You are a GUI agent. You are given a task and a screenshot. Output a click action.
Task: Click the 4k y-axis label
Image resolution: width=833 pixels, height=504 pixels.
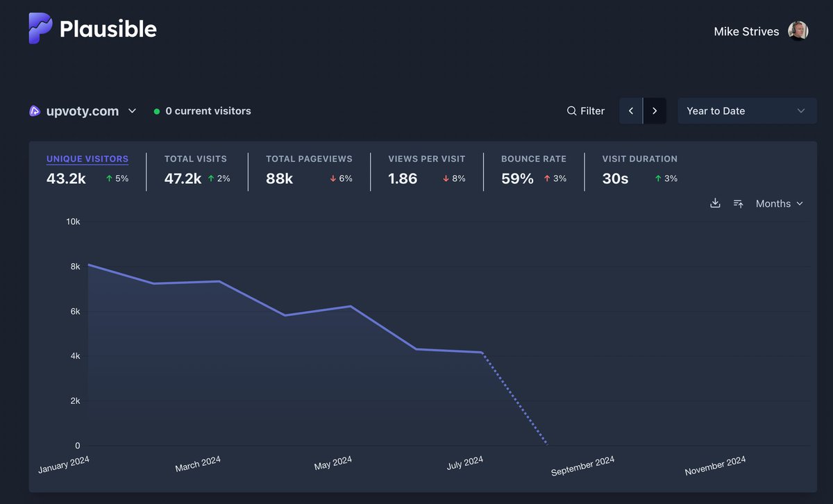click(x=76, y=356)
